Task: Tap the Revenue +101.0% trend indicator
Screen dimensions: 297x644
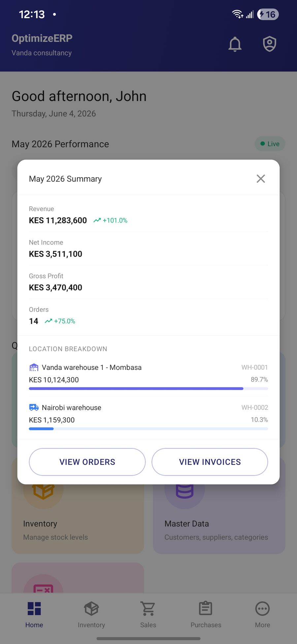Action: (x=111, y=220)
